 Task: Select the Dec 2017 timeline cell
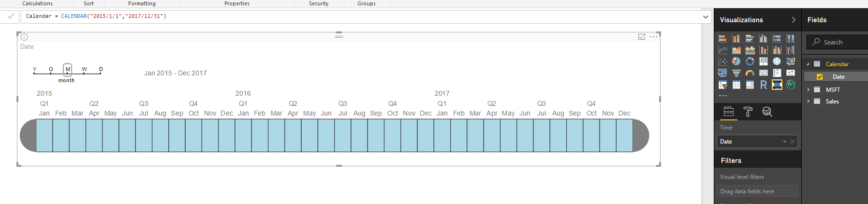click(x=624, y=135)
